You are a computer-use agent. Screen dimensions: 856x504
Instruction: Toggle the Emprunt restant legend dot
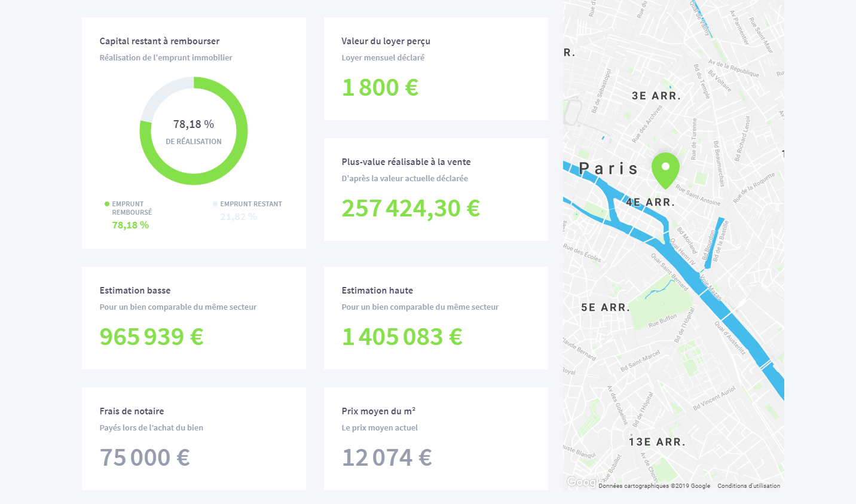[215, 204]
